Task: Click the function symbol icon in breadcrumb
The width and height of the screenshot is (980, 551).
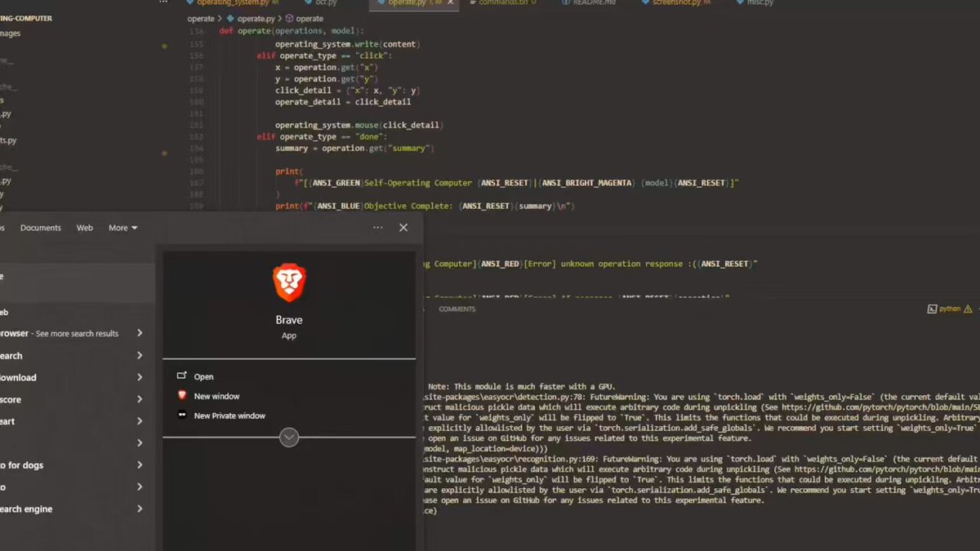Action: [289, 18]
